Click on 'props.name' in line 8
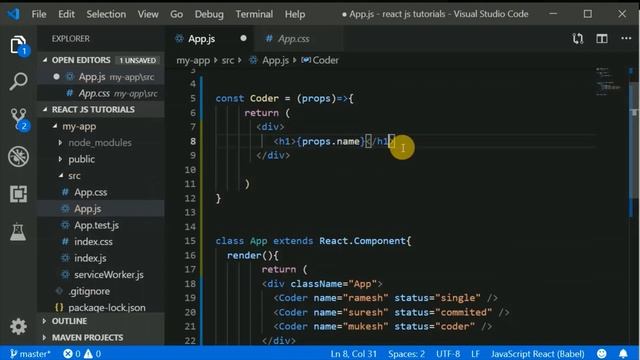The width and height of the screenshot is (640, 360). tap(331, 141)
